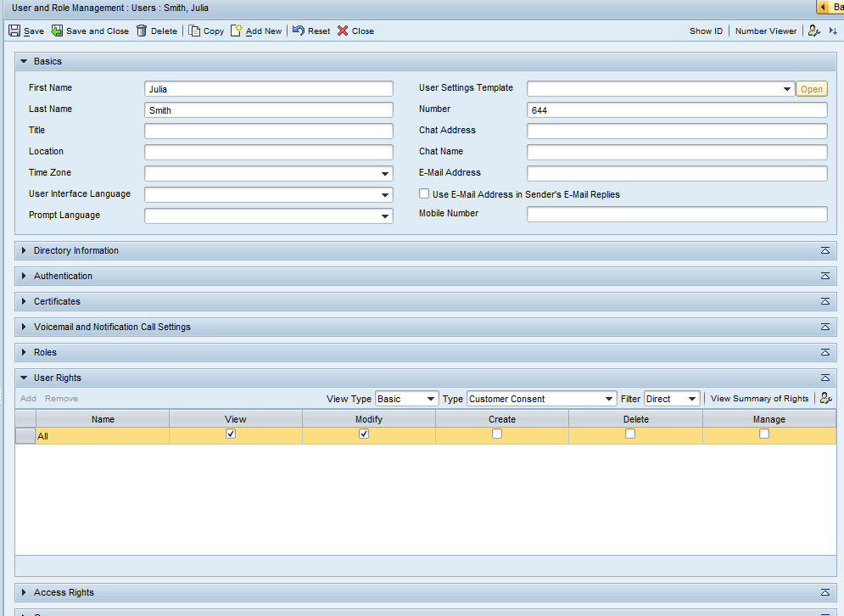Click the E-Mail Address input field
The image size is (844, 616).
(x=676, y=174)
